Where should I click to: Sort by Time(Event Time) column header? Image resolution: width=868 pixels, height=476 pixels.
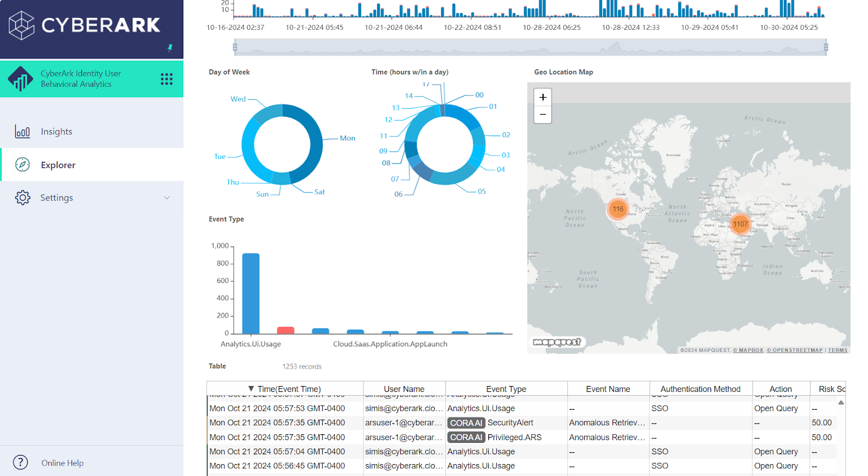point(285,389)
